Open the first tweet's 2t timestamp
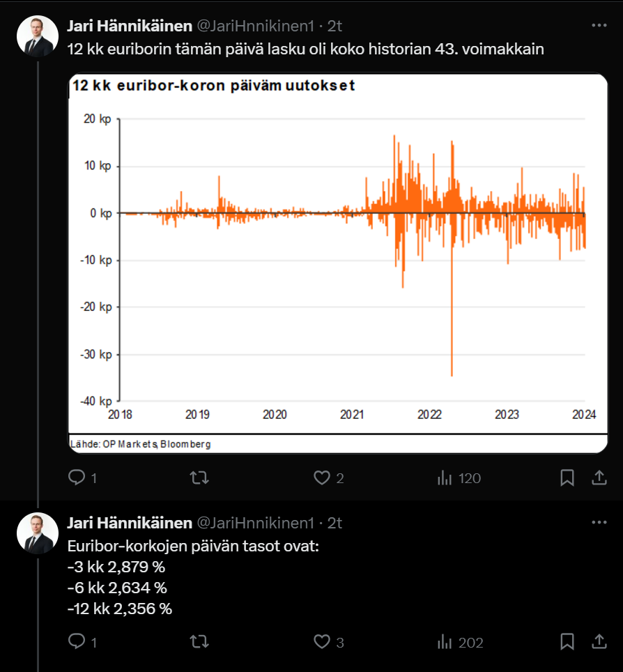This screenshot has width=623, height=672. tap(334, 26)
